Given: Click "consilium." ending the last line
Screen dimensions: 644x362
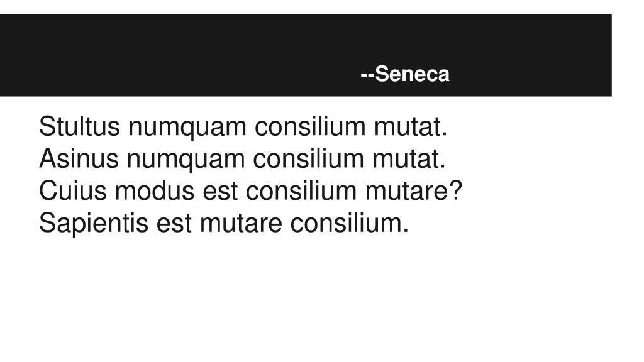Looking at the screenshot, I should pyautogui.click(x=350, y=223).
